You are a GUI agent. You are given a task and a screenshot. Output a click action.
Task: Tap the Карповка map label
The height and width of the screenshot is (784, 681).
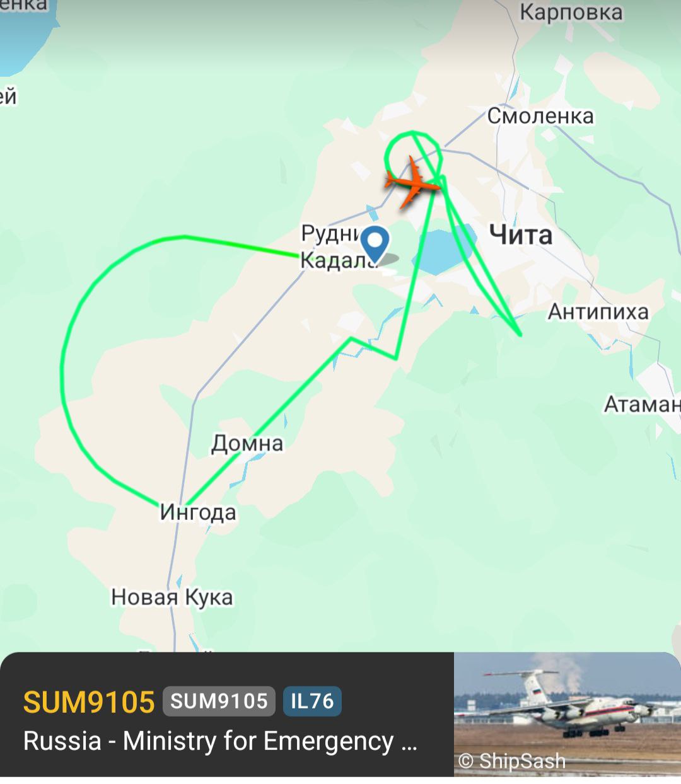tap(571, 12)
